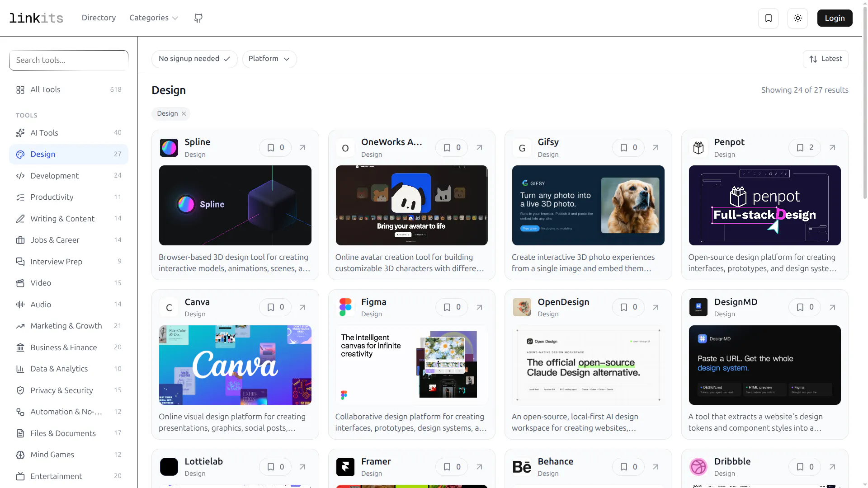Open the Behance tool title

556,461
